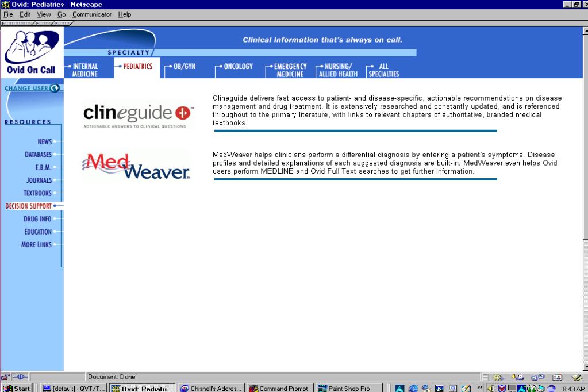Open Address Book from the component bar

558,377
